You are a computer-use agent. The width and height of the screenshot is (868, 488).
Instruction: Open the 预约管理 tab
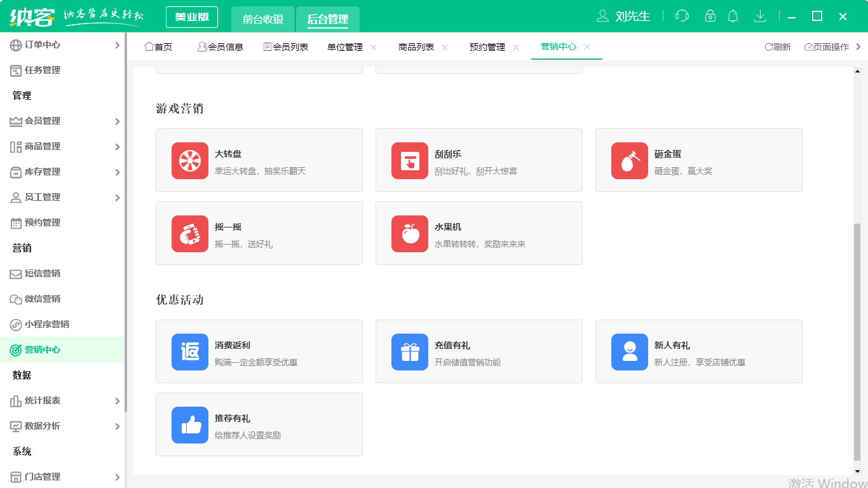click(487, 46)
